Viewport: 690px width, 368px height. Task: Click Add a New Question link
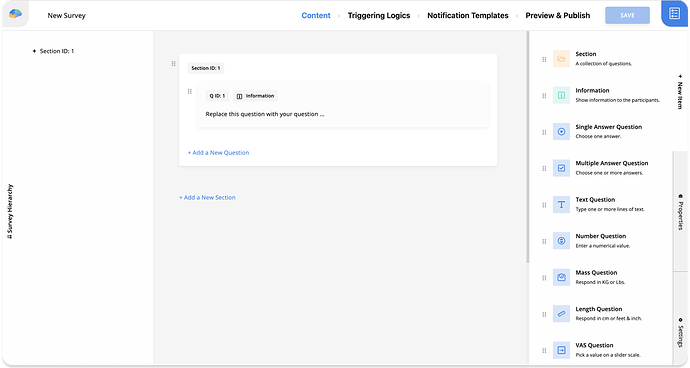pos(218,153)
